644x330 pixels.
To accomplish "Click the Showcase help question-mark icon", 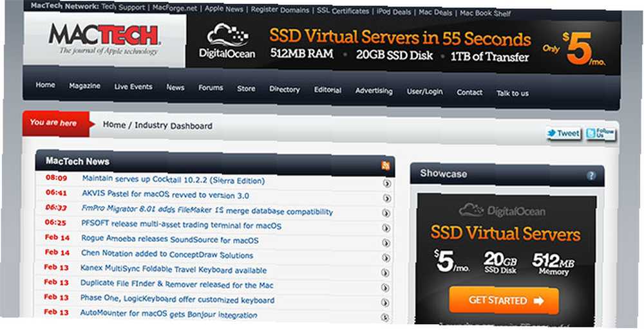I will pos(591,176).
